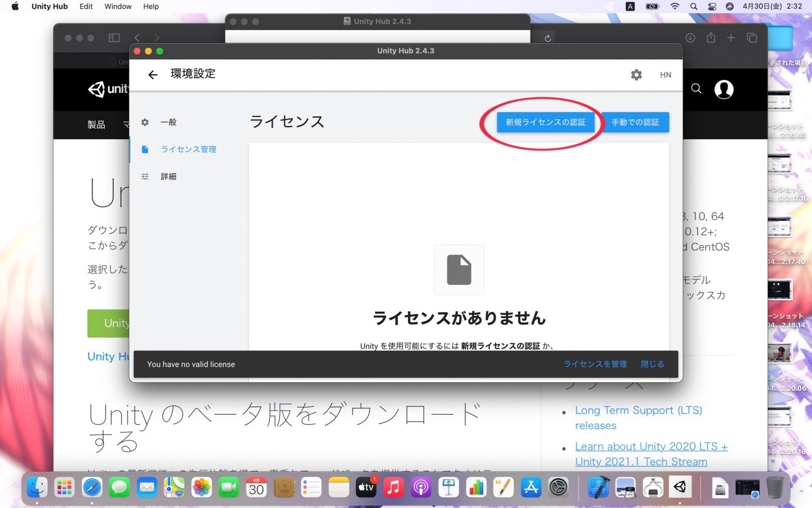Open Control Center from the menu bar
Screen dimensions: 812x508
(712, 7)
